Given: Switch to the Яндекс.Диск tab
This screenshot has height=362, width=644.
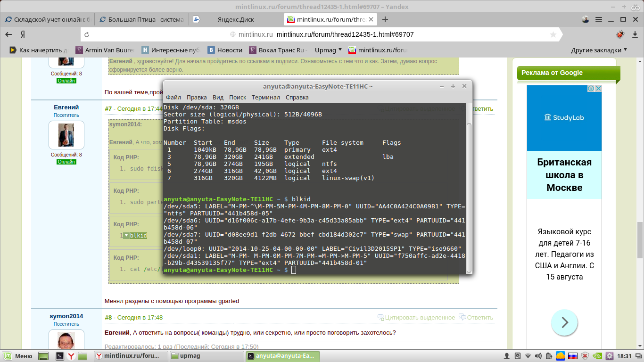Looking at the screenshot, I should point(236,19).
